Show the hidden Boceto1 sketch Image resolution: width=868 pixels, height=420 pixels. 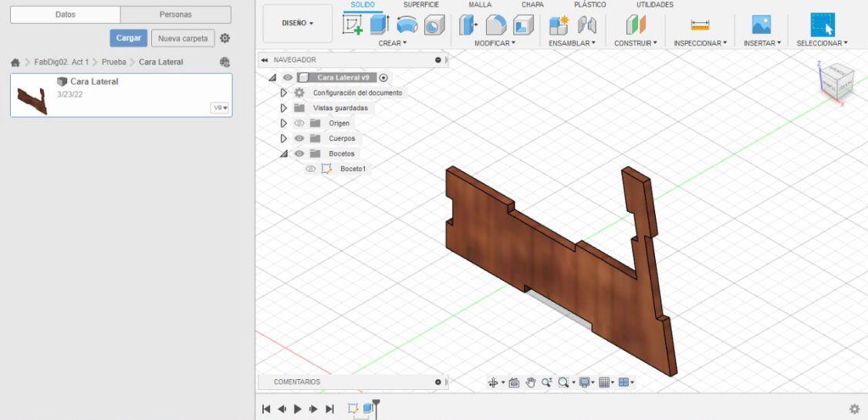tap(311, 169)
